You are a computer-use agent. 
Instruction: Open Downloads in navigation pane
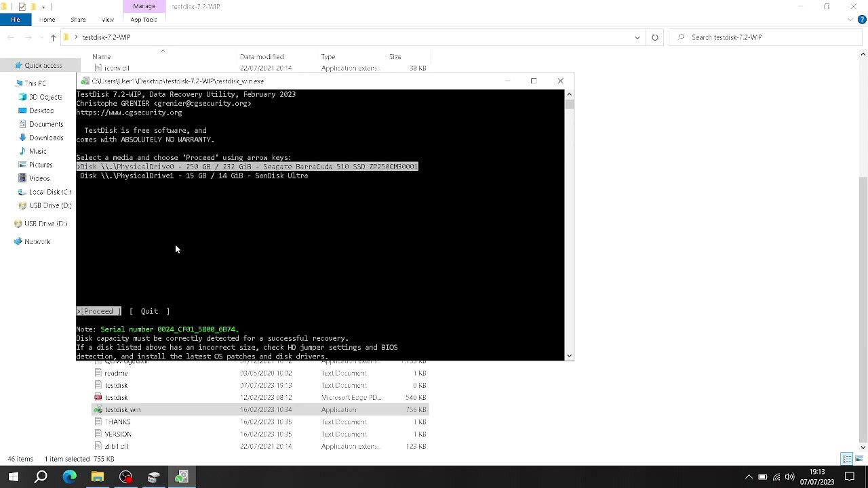[46, 138]
